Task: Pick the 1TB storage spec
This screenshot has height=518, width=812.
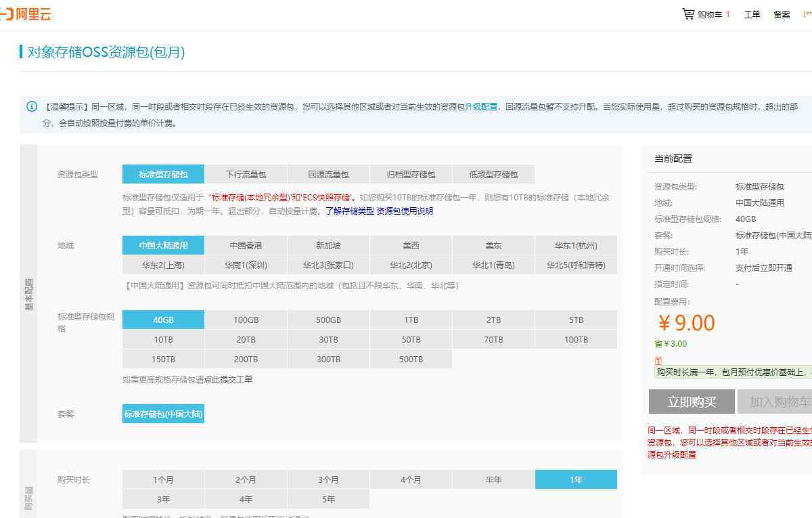Action: click(411, 320)
